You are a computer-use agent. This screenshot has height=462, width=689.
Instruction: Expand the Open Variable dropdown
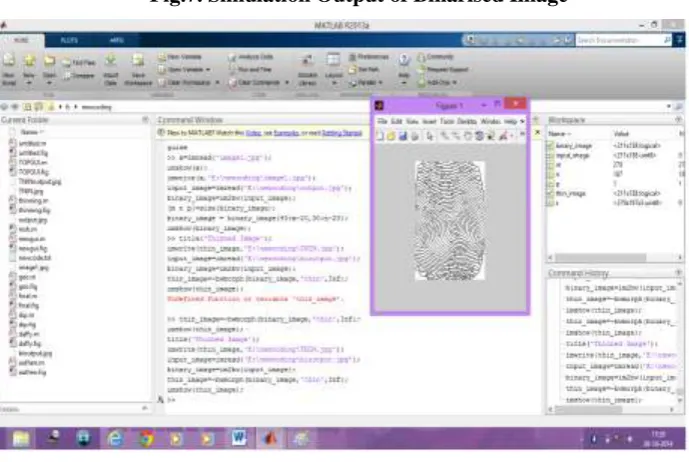coord(208,69)
